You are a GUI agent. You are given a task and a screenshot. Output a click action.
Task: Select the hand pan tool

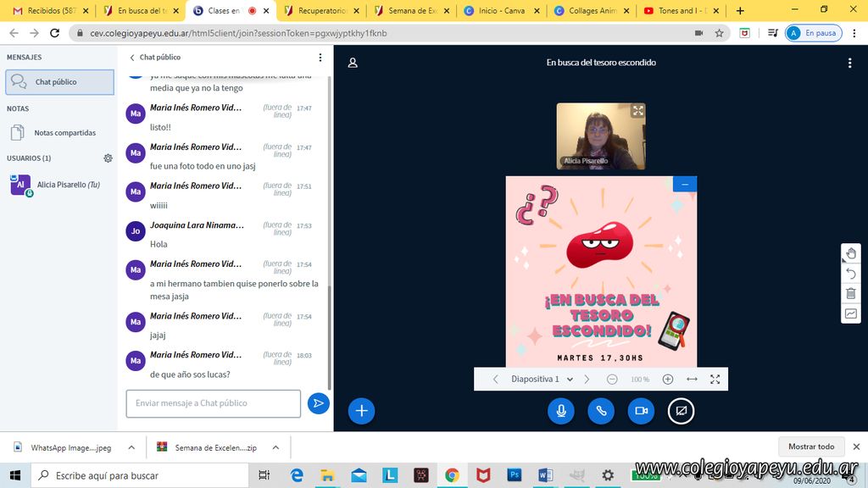pos(851,254)
